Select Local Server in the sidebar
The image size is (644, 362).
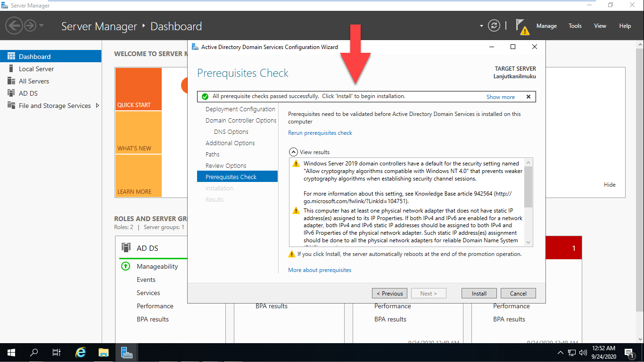point(50,69)
